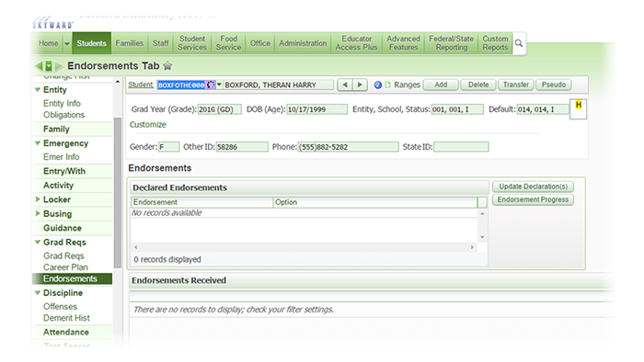Screen dimensions: 644x362
Task: Select next student arrow button
Action: point(360,85)
